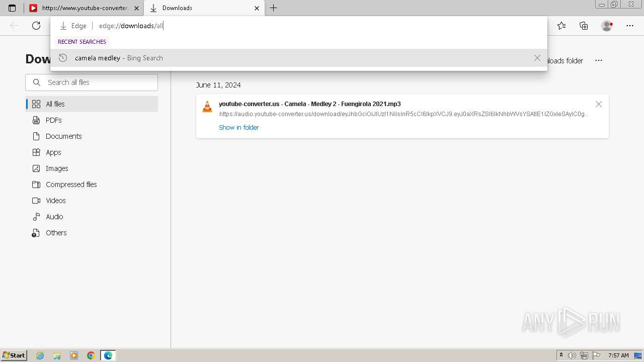Filter downloads by Images
The image size is (644, 362).
point(92,168)
